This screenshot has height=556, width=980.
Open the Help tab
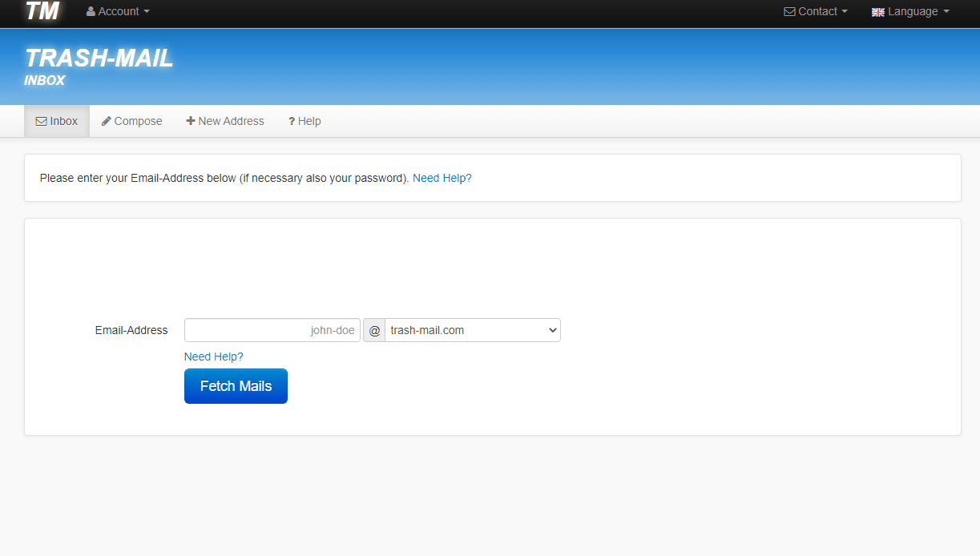coord(304,121)
